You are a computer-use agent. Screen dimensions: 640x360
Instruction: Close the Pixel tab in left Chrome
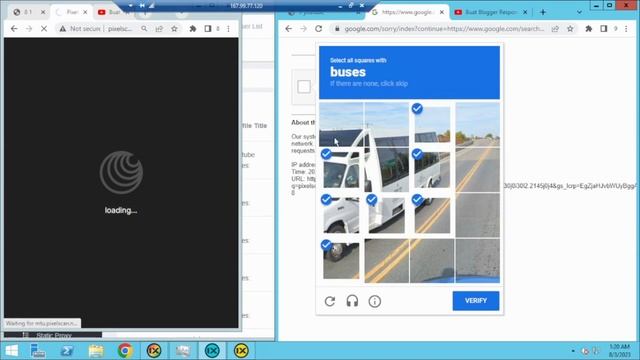pos(85,12)
